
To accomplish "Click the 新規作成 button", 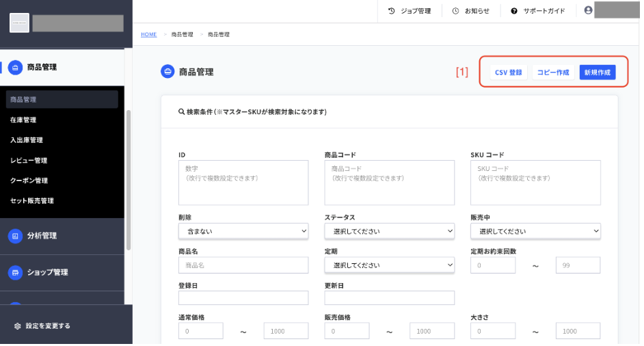I will click(598, 72).
